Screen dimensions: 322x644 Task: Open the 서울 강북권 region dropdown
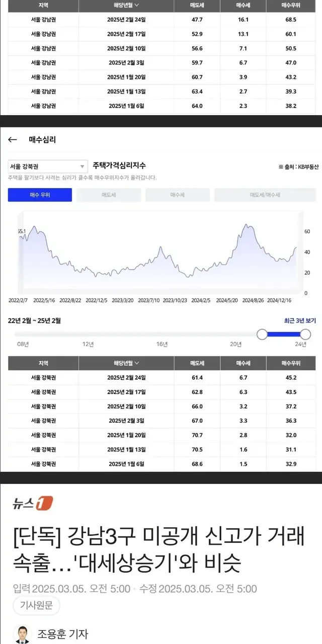[x=48, y=167]
